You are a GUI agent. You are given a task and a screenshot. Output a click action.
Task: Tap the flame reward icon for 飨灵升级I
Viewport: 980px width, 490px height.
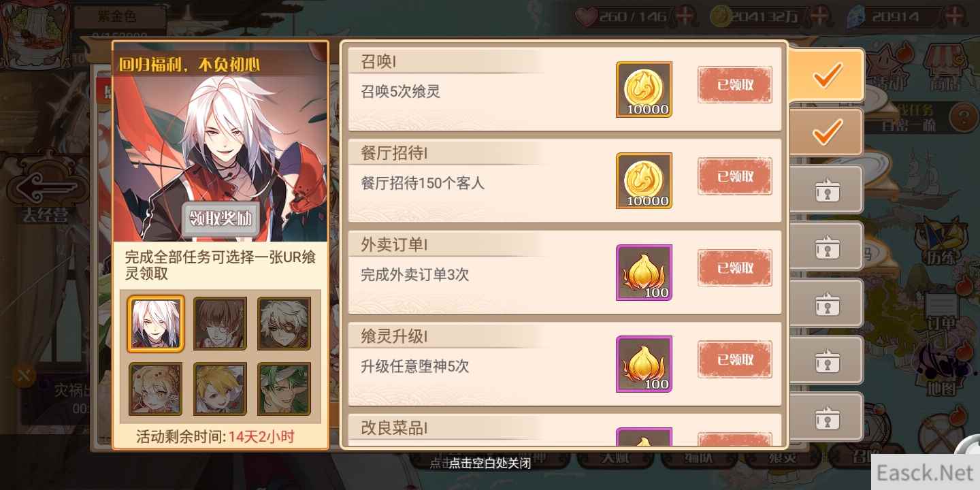(644, 363)
